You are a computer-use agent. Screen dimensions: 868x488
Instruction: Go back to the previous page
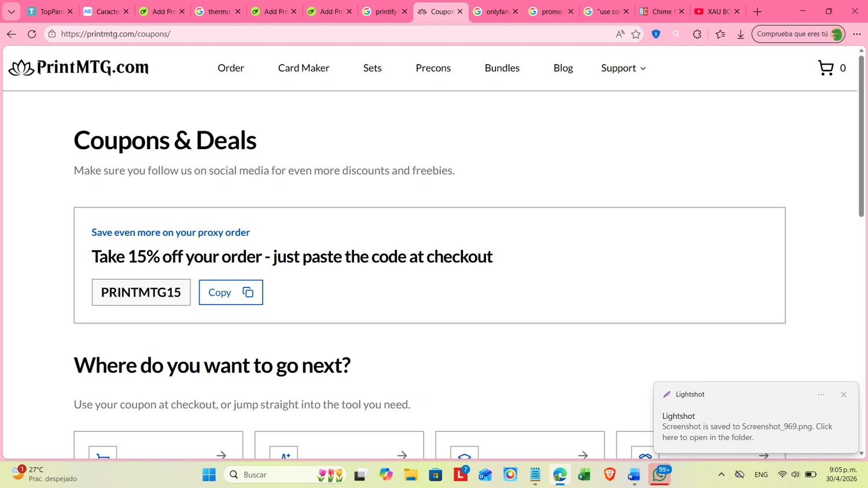(12, 34)
